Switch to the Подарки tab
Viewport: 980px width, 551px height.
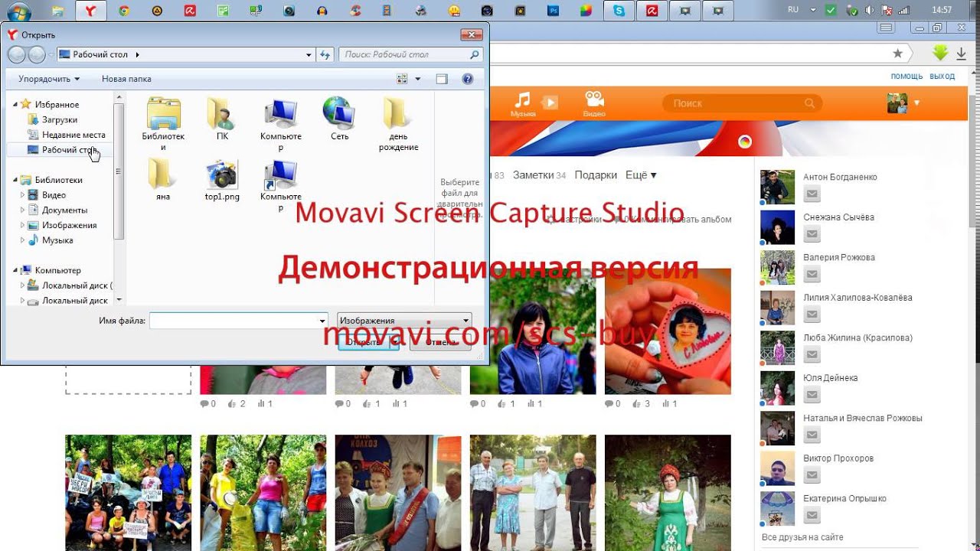[596, 175]
